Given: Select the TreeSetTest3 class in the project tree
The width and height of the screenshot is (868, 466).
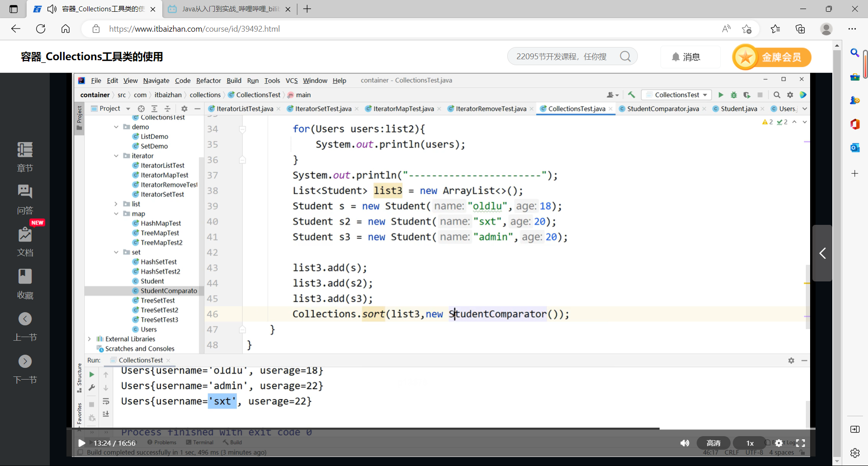Looking at the screenshot, I should 159,319.
